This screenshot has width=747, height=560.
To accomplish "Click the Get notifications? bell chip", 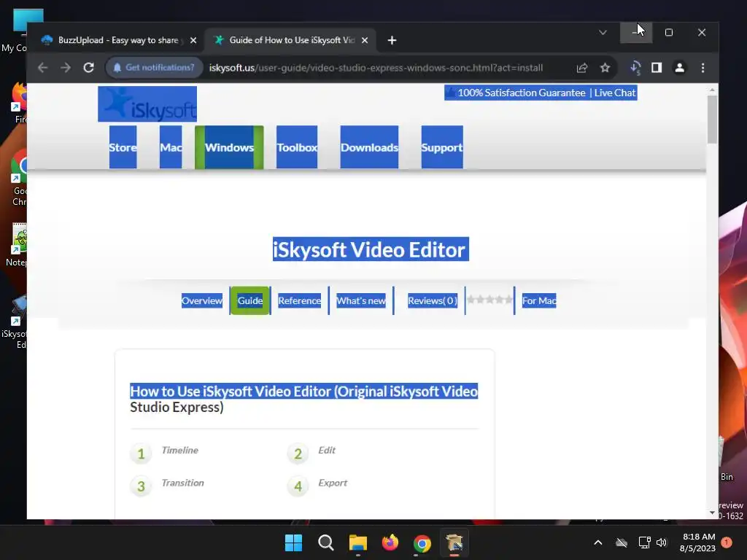I will (155, 68).
